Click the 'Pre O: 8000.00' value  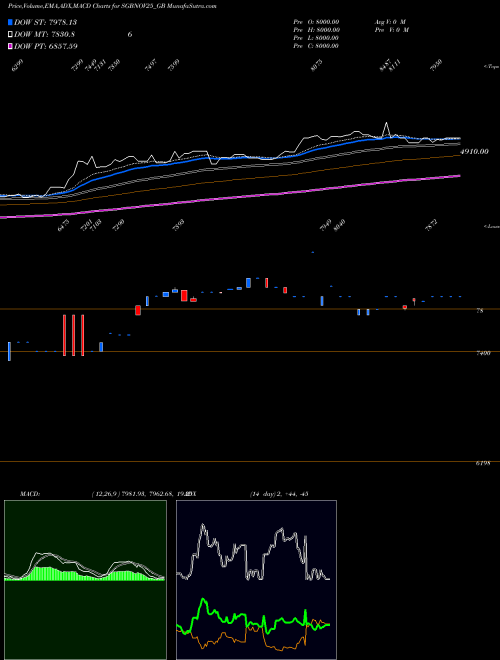tap(316, 22)
